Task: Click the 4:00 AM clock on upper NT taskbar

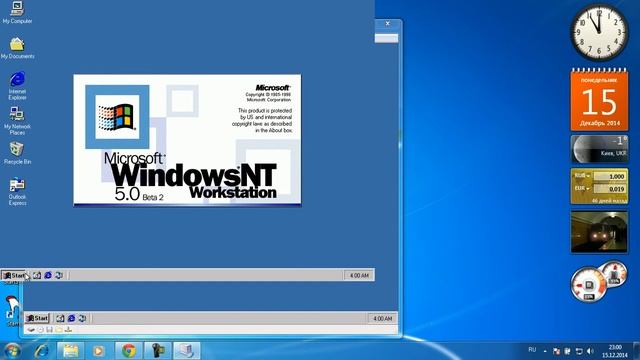Action: (x=359, y=276)
